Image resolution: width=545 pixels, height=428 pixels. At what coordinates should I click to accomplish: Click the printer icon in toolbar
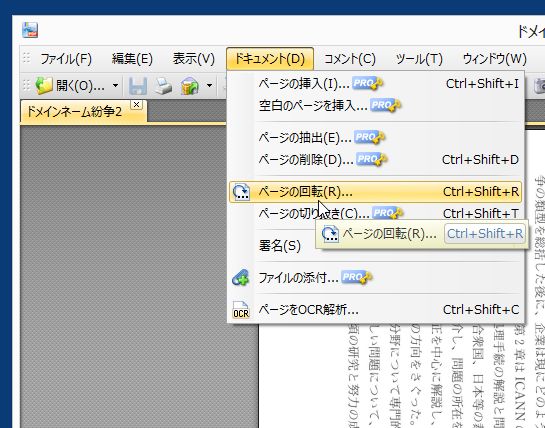(163, 86)
